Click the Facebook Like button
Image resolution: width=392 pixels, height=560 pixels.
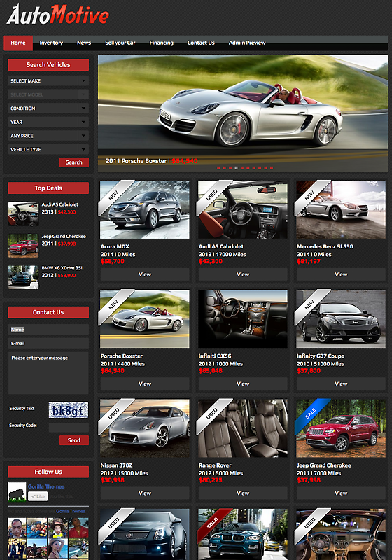38,496
